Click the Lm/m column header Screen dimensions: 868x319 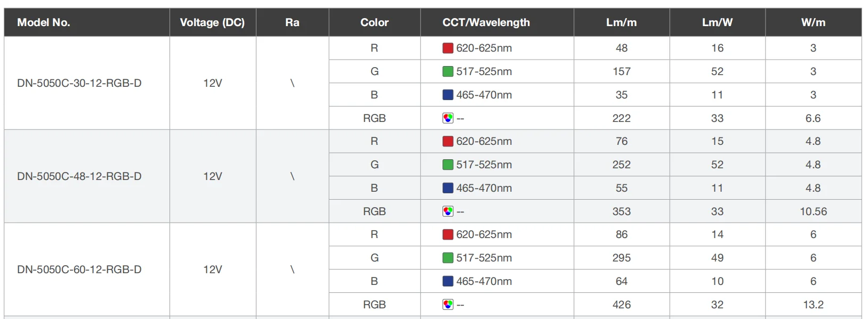[621, 22]
